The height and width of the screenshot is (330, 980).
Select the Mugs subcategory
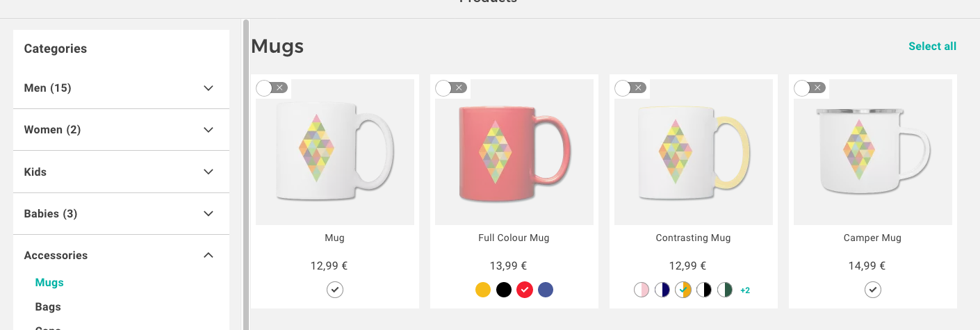tap(49, 283)
